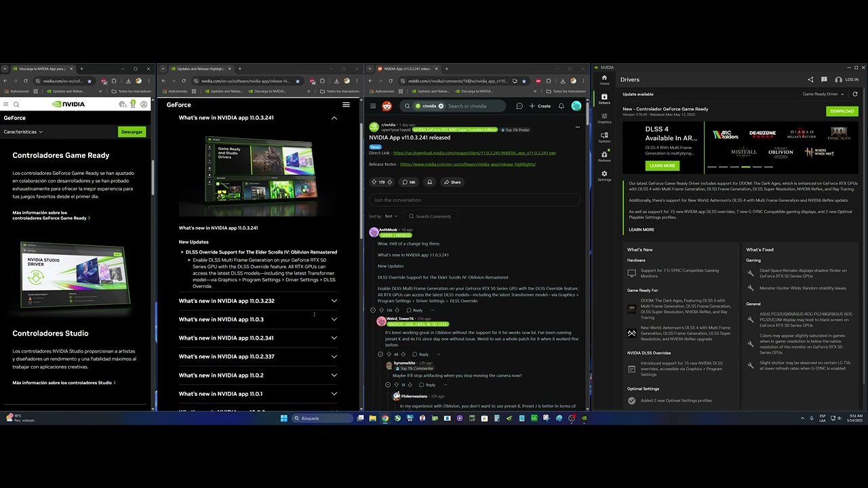This screenshot has height=488, width=868.
Task: Open the 146 comments button
Action: coord(409,182)
